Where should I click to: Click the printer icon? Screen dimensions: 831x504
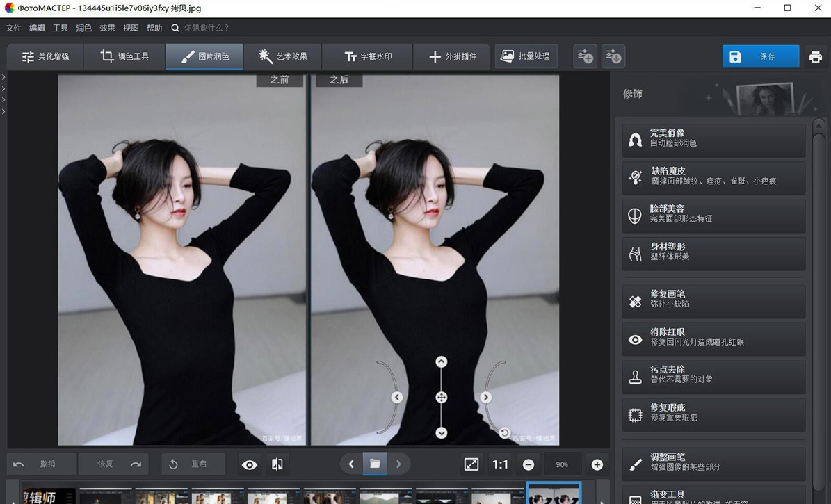coord(815,57)
